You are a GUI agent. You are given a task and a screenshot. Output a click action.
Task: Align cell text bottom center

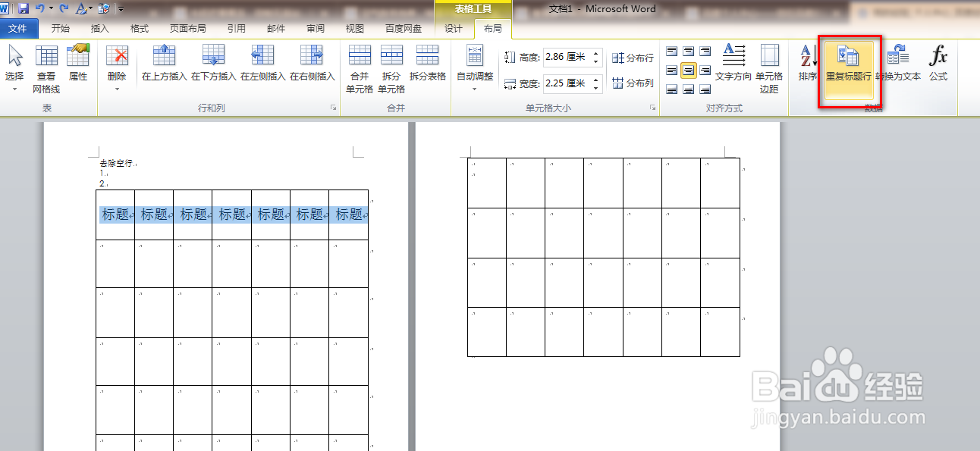click(x=689, y=89)
